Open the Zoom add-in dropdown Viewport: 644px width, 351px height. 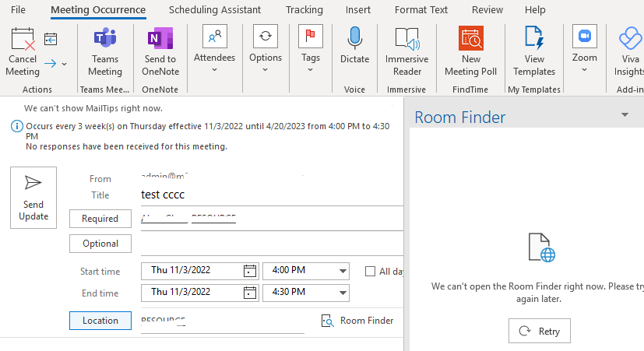(x=585, y=49)
